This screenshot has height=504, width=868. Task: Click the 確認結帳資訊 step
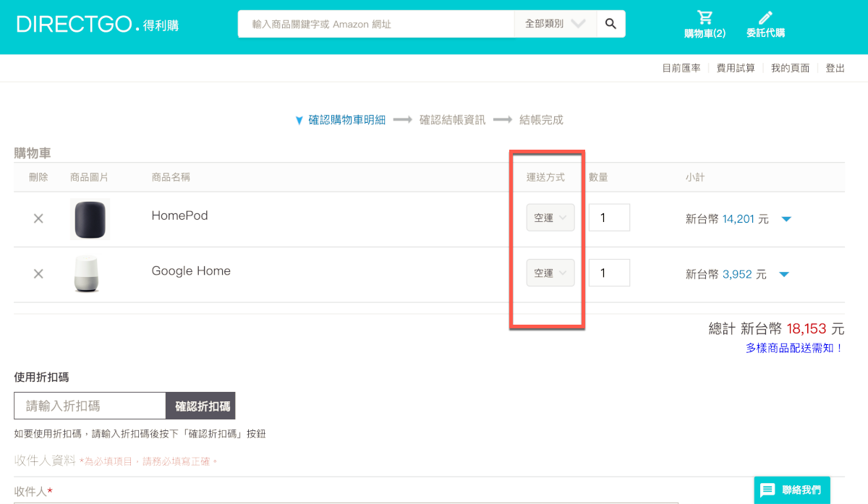[452, 120]
